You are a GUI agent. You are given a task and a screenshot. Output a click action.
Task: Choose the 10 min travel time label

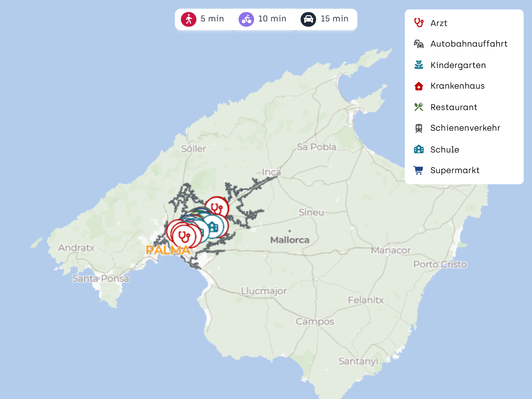tap(272, 19)
